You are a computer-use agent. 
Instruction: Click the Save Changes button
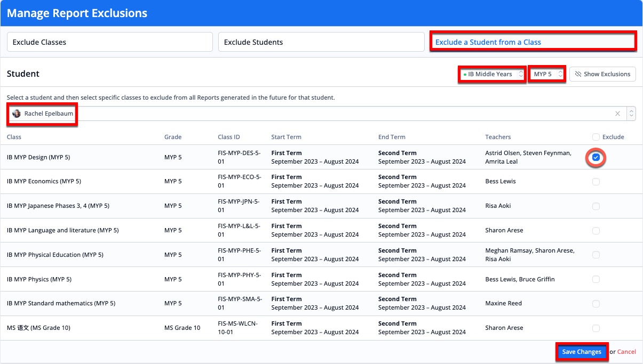[x=582, y=352]
